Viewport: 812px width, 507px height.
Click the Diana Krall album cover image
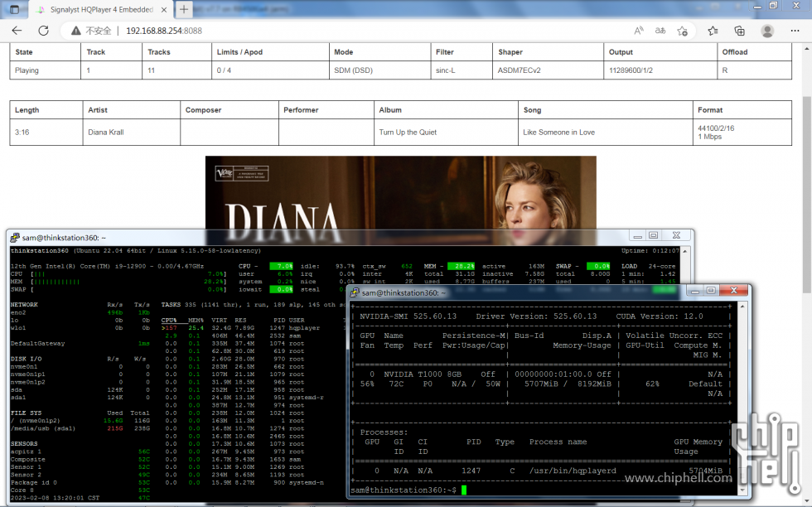(x=401, y=193)
